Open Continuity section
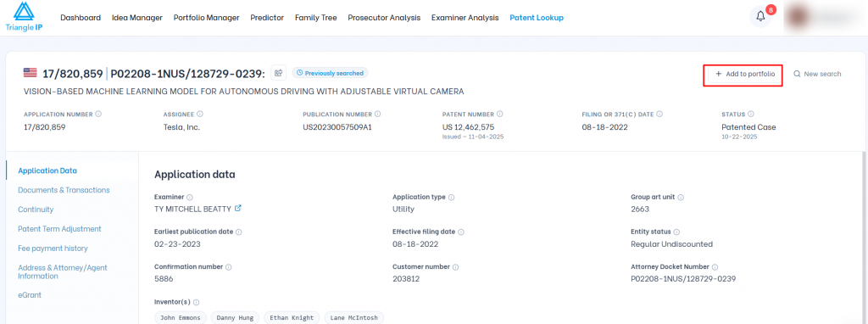This screenshot has height=324, width=868. (x=36, y=209)
